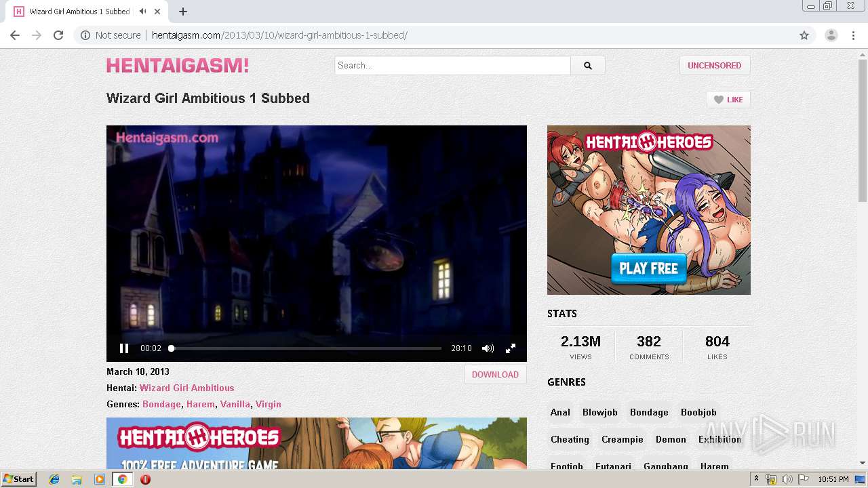Image resolution: width=868 pixels, height=488 pixels.
Task: Mute the video player volume icon
Action: pyautogui.click(x=488, y=348)
